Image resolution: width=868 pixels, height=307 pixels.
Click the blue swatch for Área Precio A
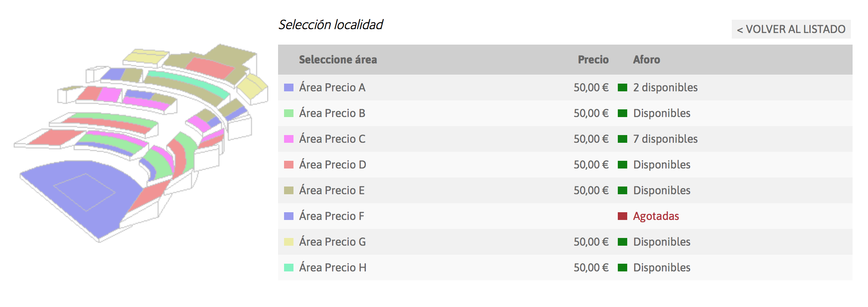pos(289,87)
